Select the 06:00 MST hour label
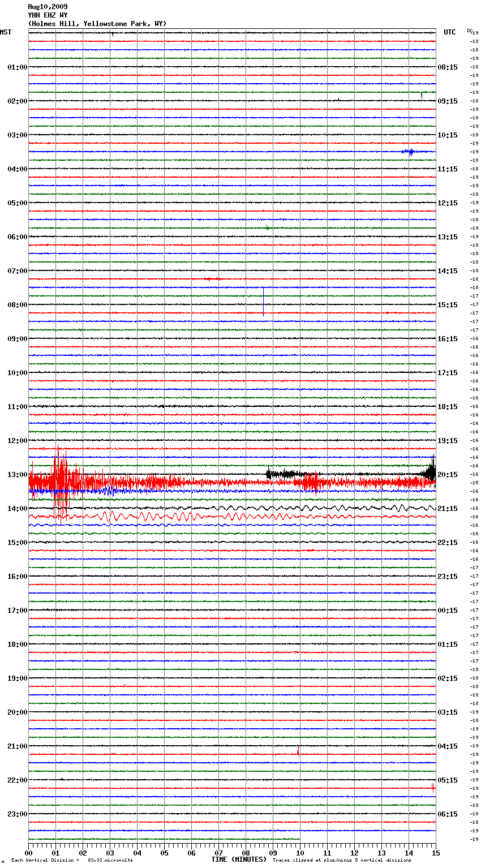This screenshot has width=481, height=868. point(18,237)
